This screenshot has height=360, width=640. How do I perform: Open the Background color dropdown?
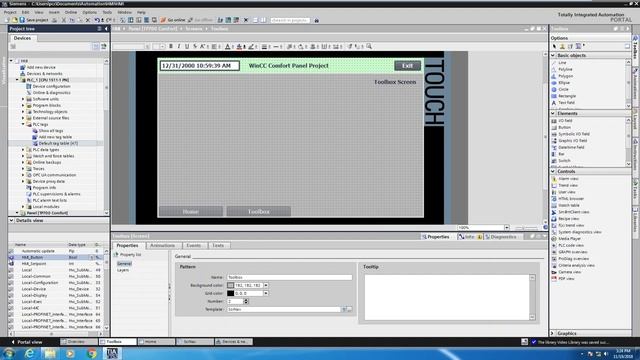point(266,285)
